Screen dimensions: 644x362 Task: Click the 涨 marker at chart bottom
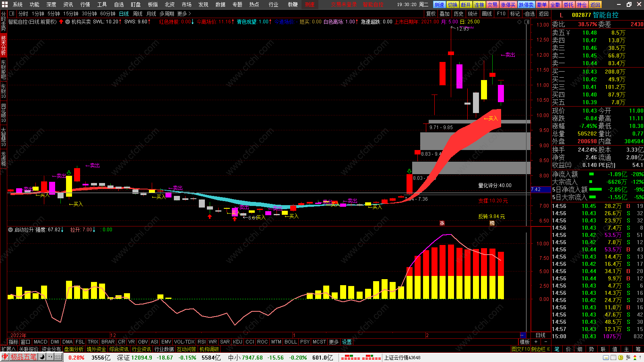point(442,223)
